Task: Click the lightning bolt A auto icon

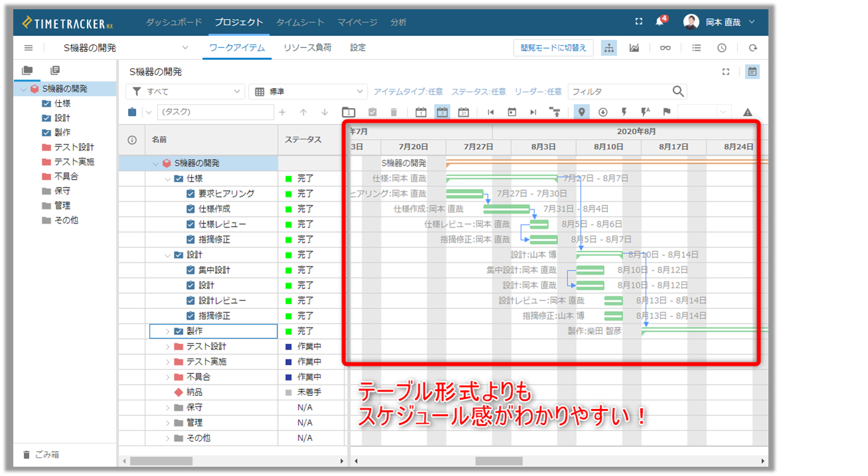Action: 645,112
